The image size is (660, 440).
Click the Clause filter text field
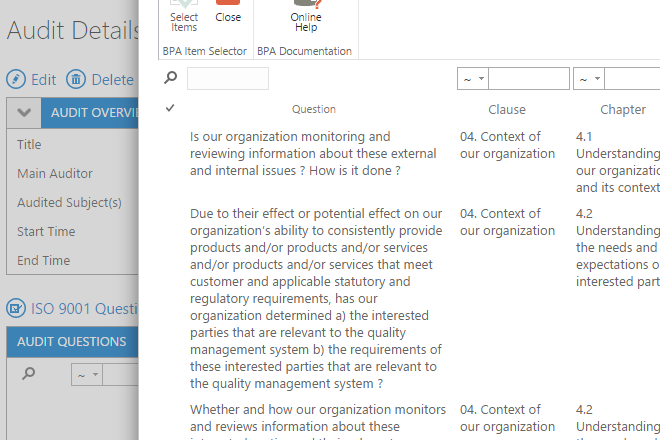click(x=529, y=78)
